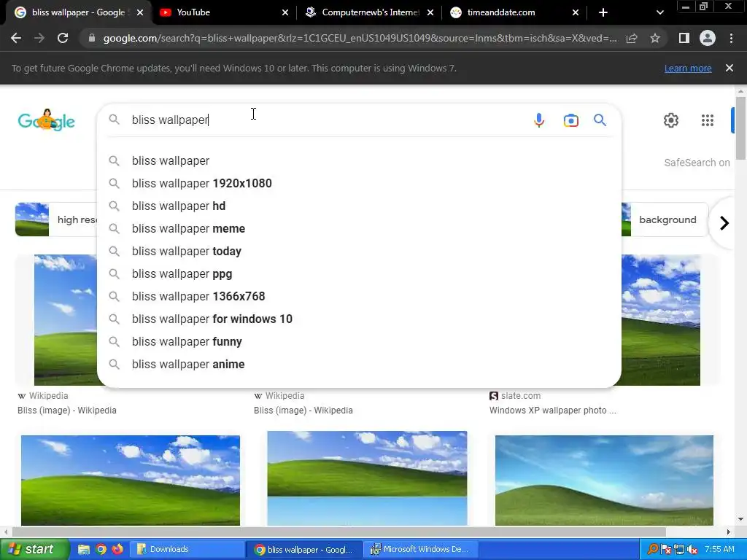This screenshot has width=747, height=560.
Task: Open the Chrome profile avatar
Action: click(x=708, y=38)
